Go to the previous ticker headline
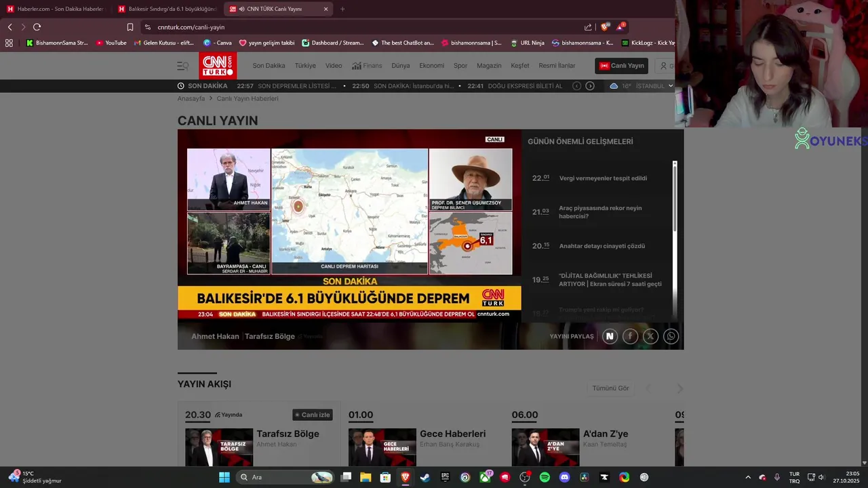 coord(576,86)
